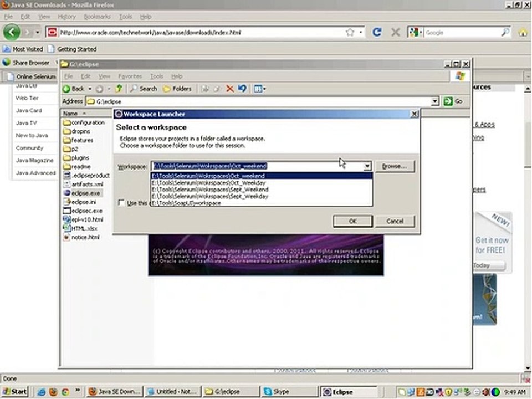Open Explorer address bar dropdown arrow
This screenshot has width=532, height=399.
click(x=434, y=101)
